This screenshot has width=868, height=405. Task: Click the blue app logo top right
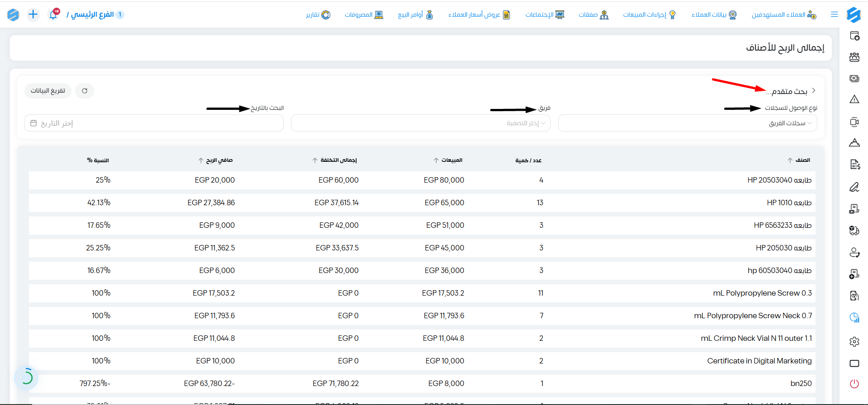click(854, 14)
